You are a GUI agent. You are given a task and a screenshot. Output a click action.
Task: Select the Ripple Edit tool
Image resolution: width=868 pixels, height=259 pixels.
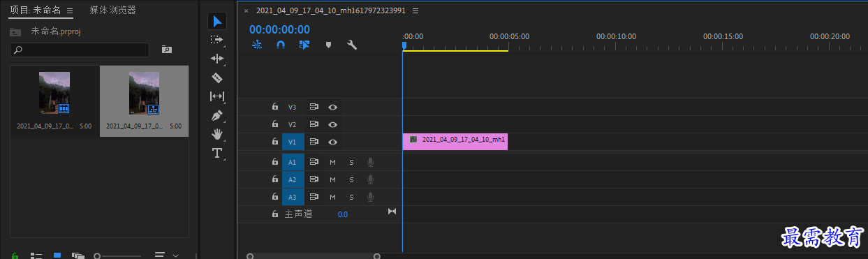[217, 59]
